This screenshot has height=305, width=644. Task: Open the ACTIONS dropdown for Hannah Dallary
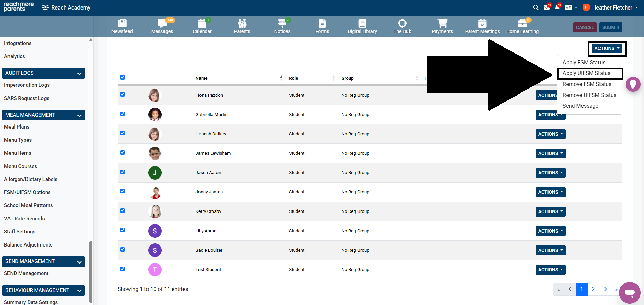coord(550,134)
